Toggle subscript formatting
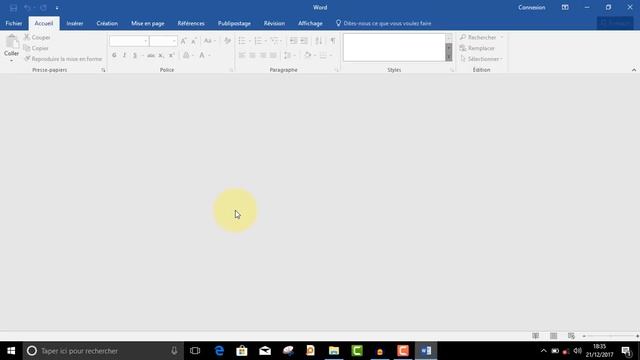 pyautogui.click(x=161, y=55)
